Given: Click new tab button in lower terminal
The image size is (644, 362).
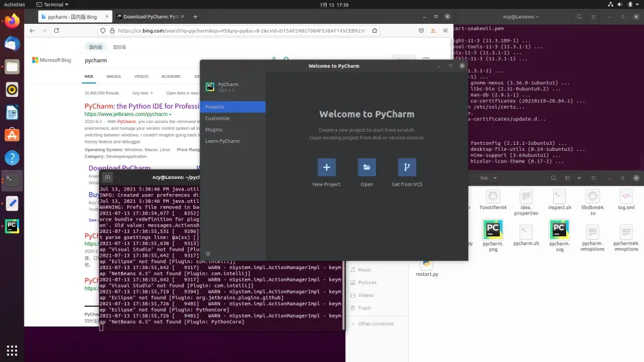Looking at the screenshot, I should [107, 178].
